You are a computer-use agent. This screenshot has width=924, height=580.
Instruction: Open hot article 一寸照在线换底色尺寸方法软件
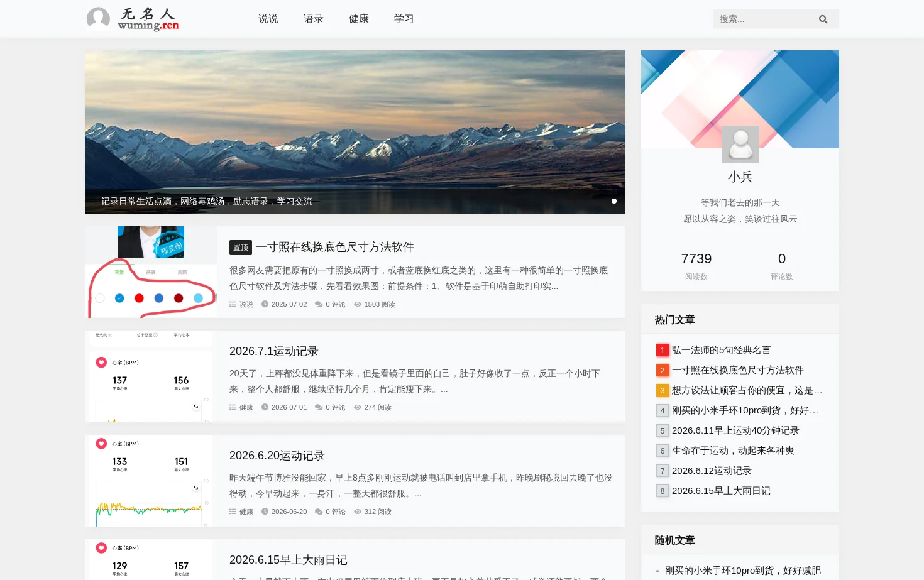738,370
